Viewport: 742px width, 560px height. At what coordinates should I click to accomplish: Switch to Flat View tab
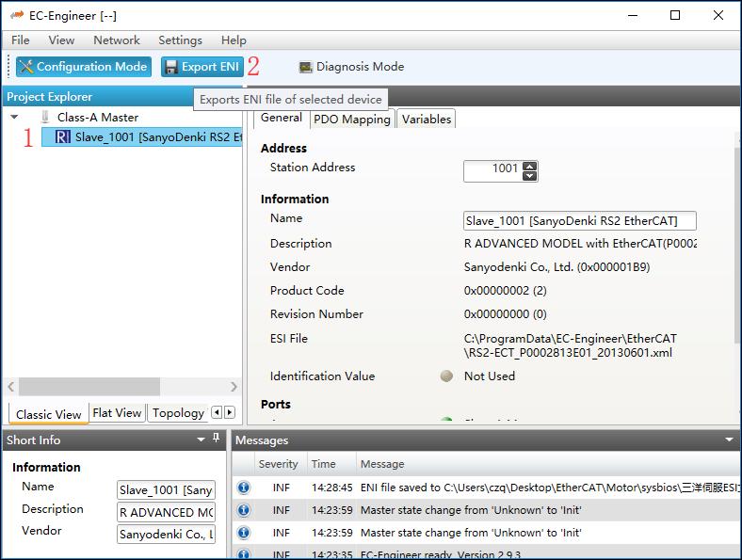pyautogui.click(x=117, y=413)
